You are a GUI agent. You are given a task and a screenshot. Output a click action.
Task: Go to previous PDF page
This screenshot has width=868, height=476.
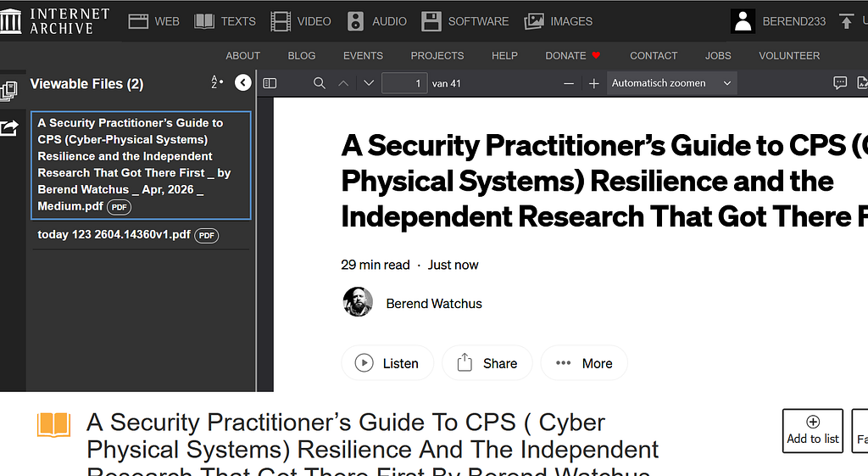click(x=343, y=83)
